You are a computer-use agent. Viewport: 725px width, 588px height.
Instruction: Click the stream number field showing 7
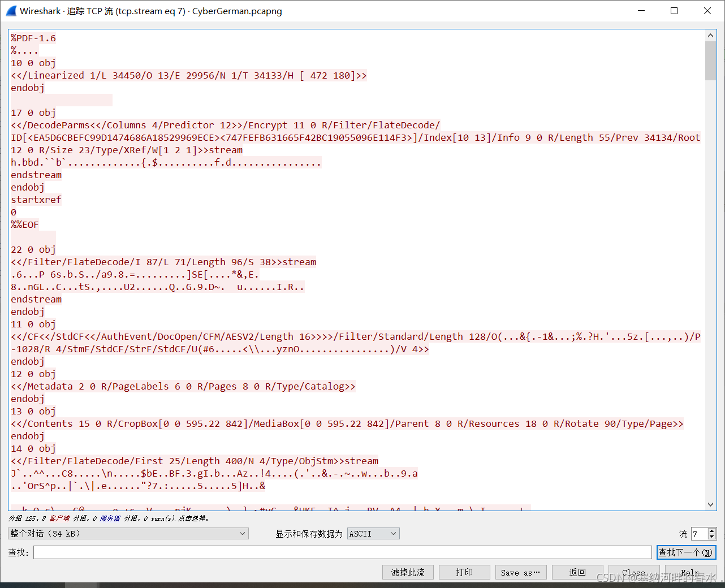point(699,534)
